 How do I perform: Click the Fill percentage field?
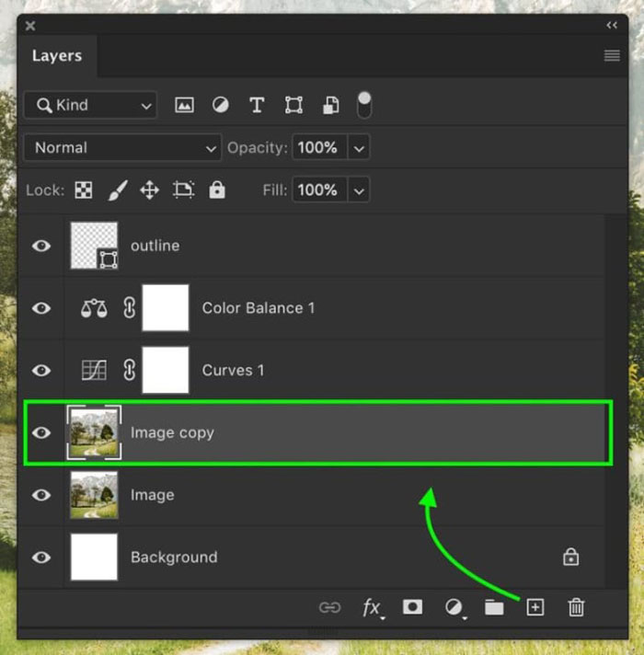(316, 190)
